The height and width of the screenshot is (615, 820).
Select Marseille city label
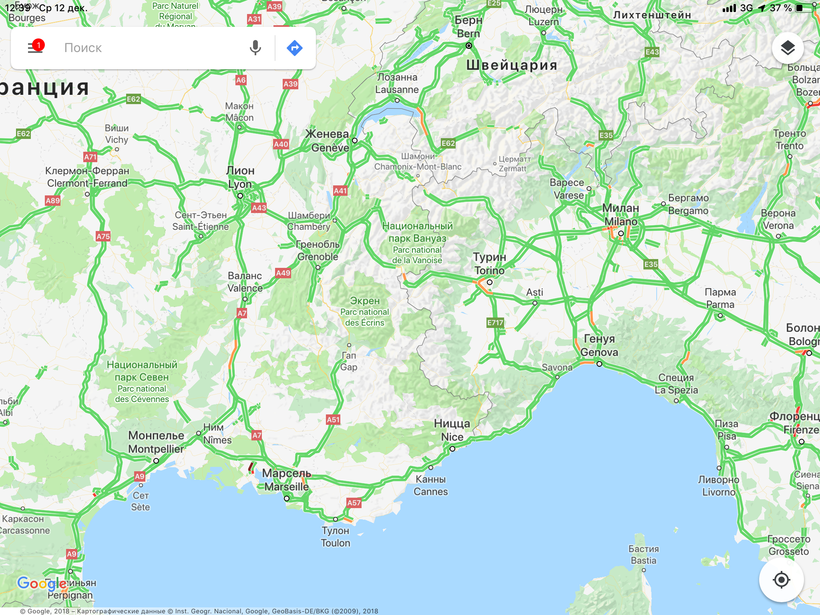pos(287,480)
